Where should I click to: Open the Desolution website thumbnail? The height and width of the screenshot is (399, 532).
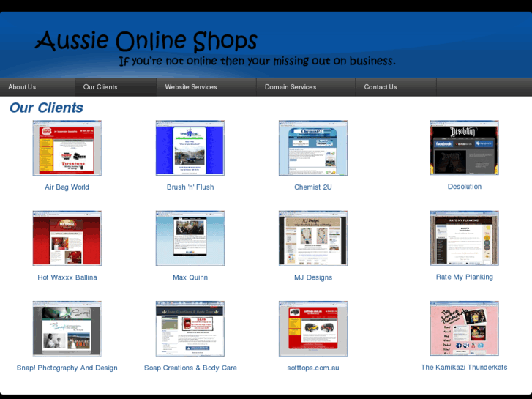point(464,147)
